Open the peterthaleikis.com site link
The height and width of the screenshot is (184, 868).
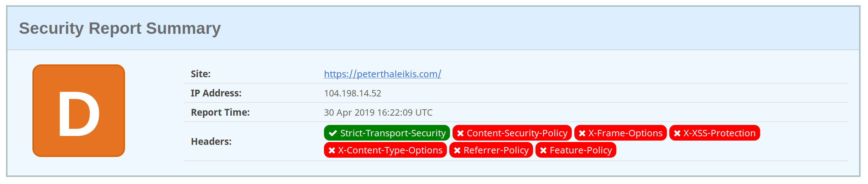382,74
